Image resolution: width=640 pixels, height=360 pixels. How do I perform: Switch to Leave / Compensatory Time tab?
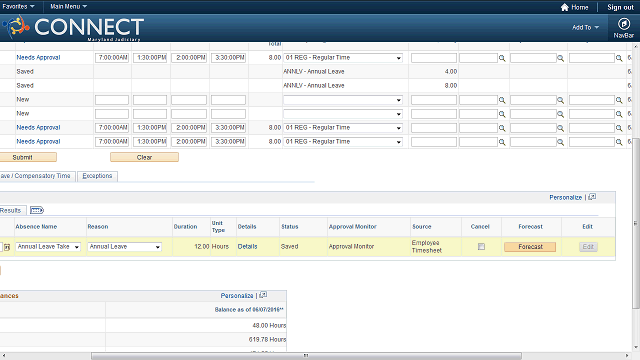pos(37,176)
